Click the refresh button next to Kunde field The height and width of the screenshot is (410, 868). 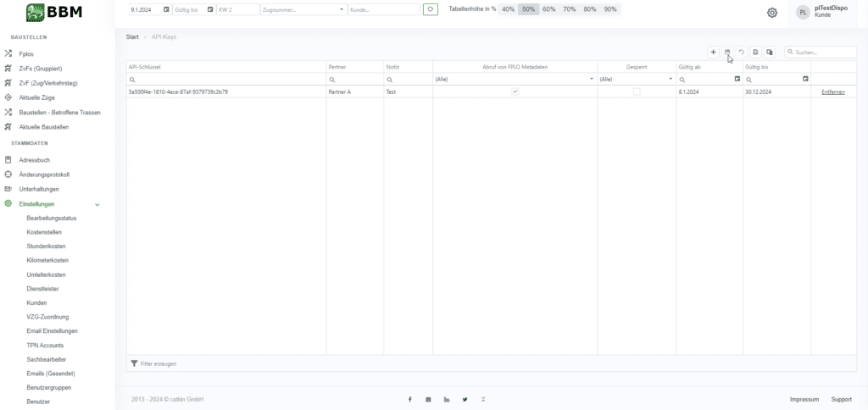pyautogui.click(x=431, y=9)
